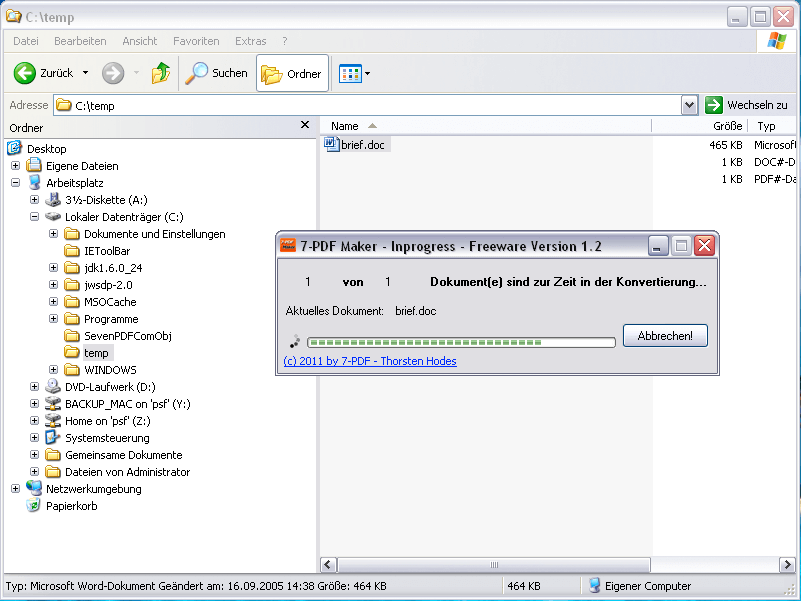
Task: Collapse the Arbeitsplatz node
Action: tap(15, 182)
